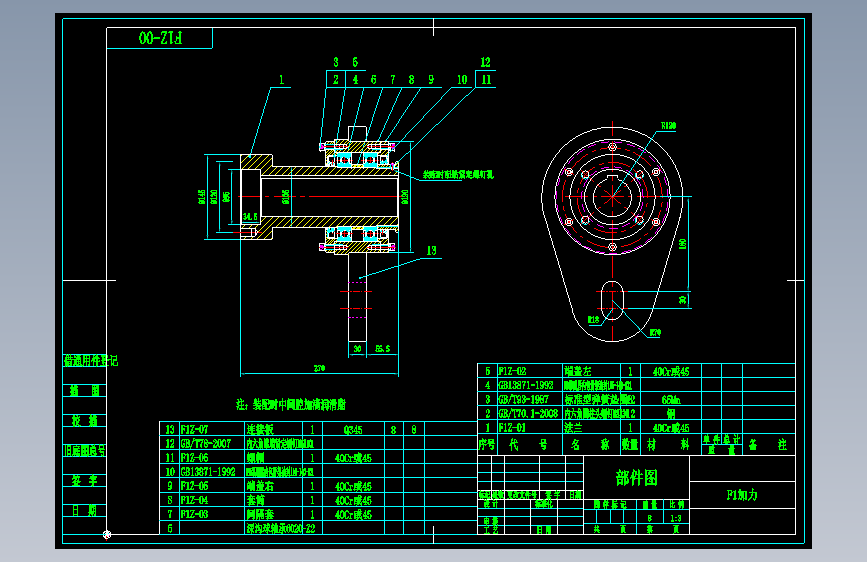Select part name 间隔套 in row 7
This screenshot has width=867, height=562.
(260, 514)
